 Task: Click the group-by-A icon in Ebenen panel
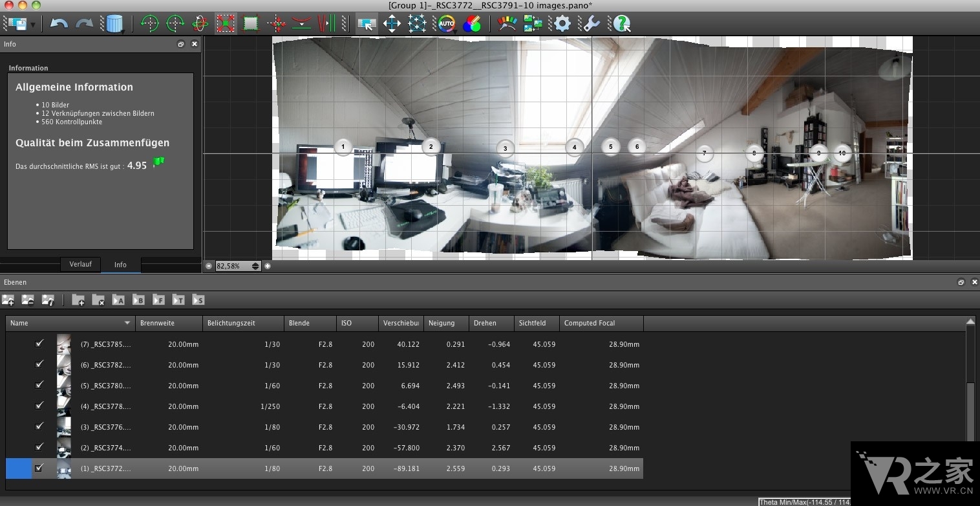point(118,300)
